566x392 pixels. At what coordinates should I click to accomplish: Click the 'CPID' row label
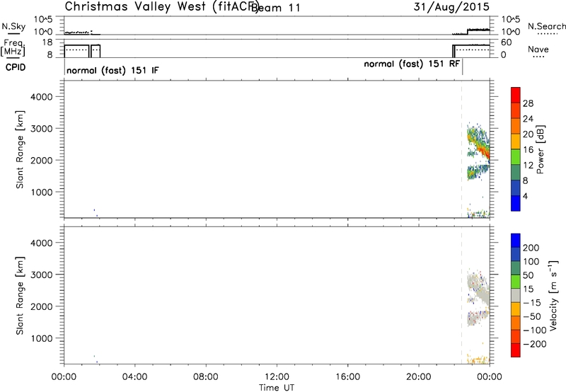[15, 67]
